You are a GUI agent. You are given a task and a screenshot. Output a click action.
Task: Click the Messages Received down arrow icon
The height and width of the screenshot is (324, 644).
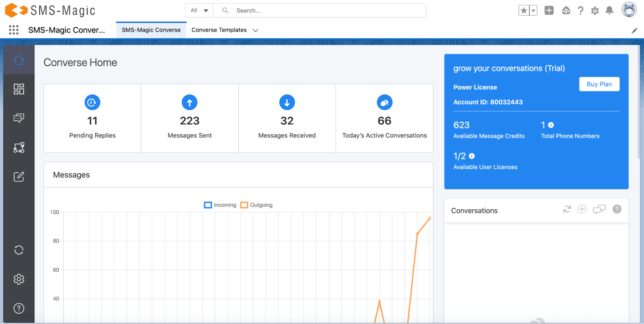point(287,102)
